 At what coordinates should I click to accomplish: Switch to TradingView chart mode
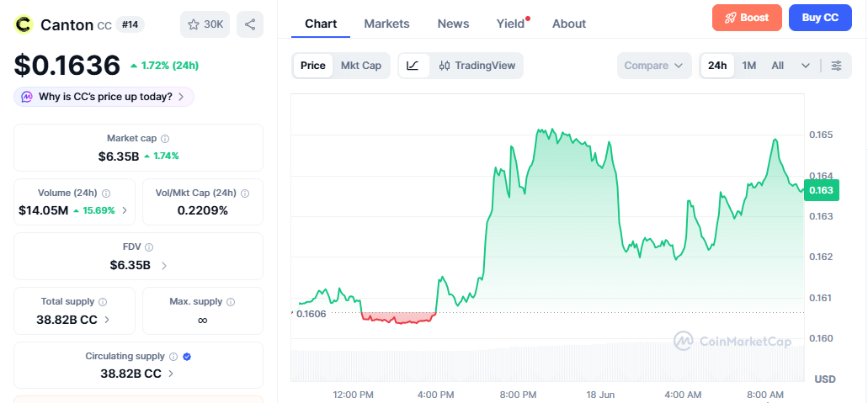[x=477, y=66]
